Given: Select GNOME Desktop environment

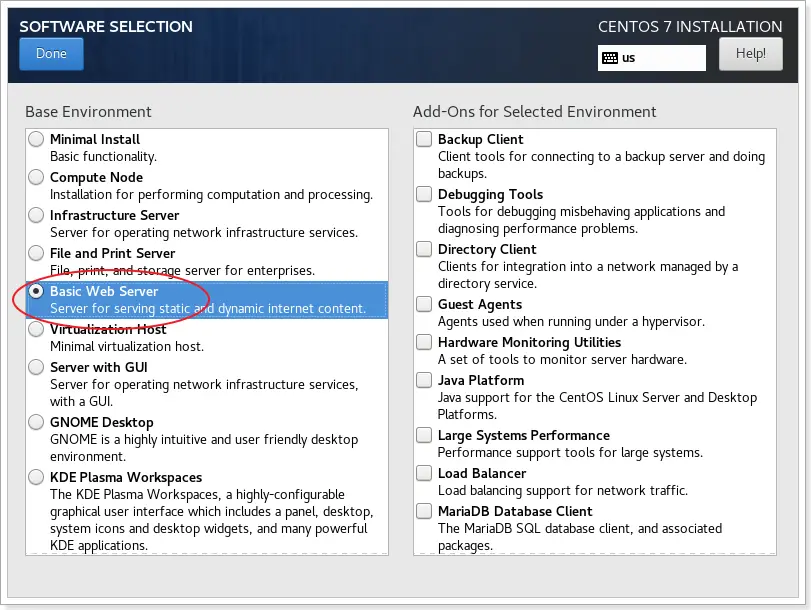Looking at the screenshot, I should pos(37,423).
